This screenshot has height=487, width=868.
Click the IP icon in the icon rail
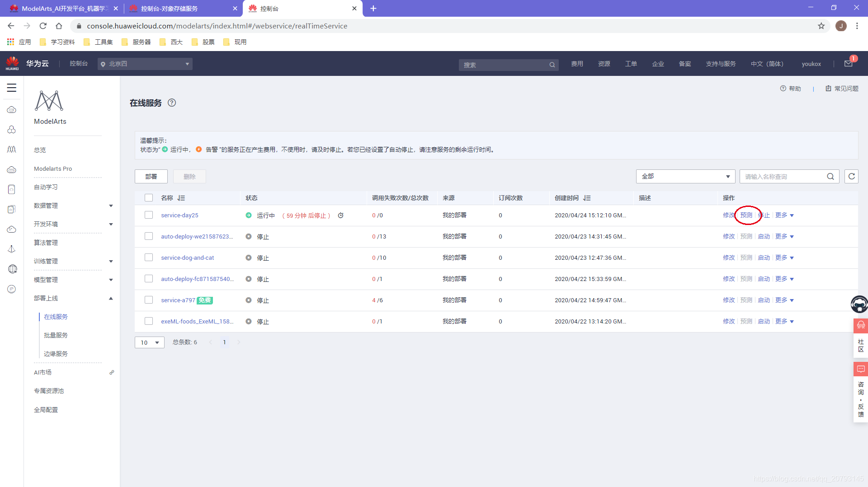(x=12, y=289)
